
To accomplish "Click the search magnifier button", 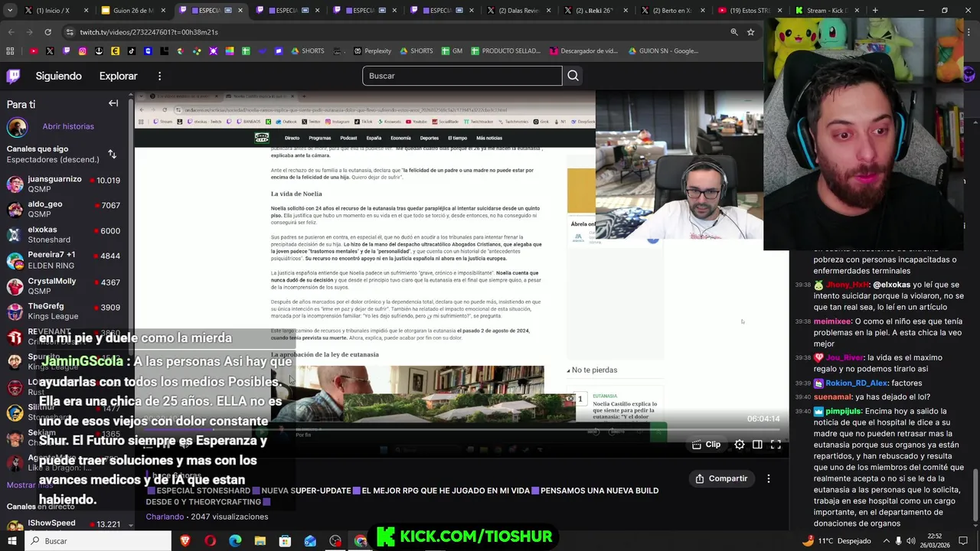I will point(573,76).
